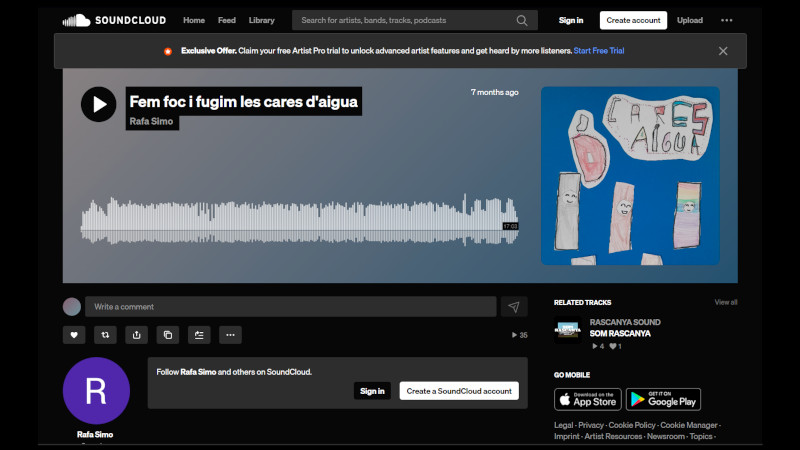Share the track

coord(136,335)
